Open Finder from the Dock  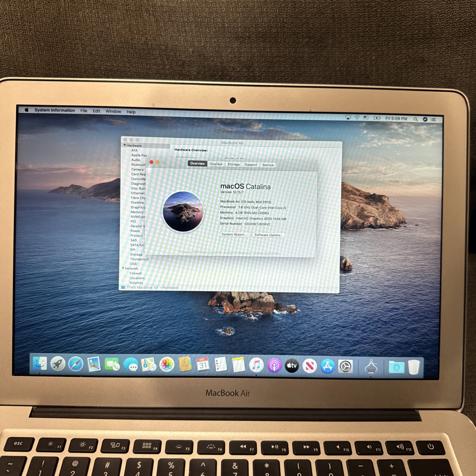40,364
